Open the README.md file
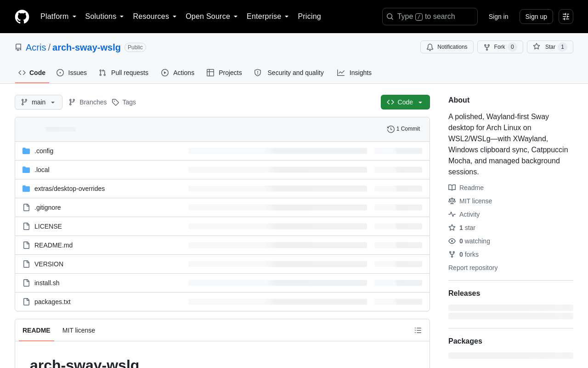The height and width of the screenshot is (368, 588). point(53,245)
